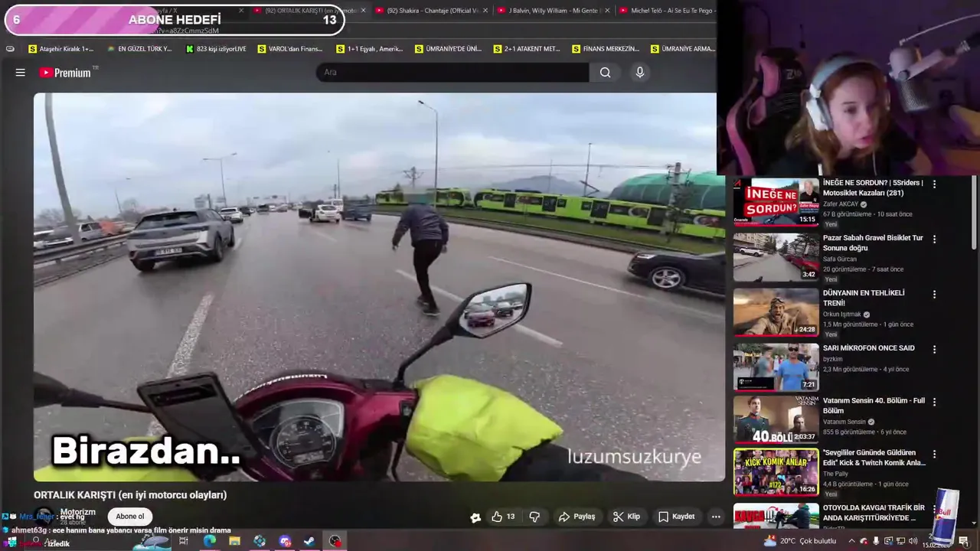Open options menu for 'SARI MİKROFON ONCE SAID'
980x551 pixels.
pyautogui.click(x=934, y=349)
